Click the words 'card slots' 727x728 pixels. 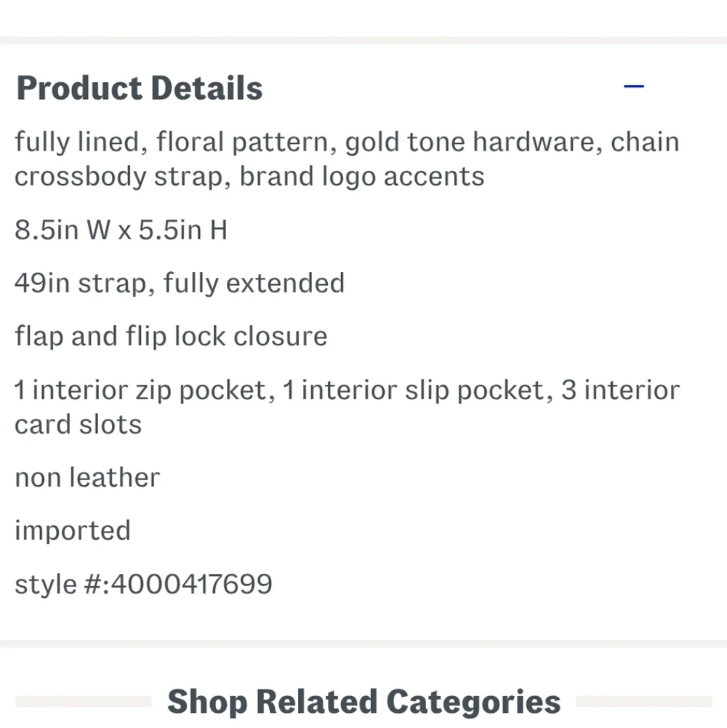[79, 425]
